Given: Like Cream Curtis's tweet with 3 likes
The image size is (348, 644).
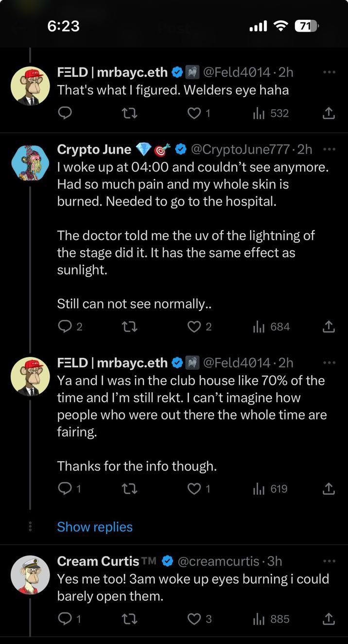Looking at the screenshot, I should click(x=194, y=619).
